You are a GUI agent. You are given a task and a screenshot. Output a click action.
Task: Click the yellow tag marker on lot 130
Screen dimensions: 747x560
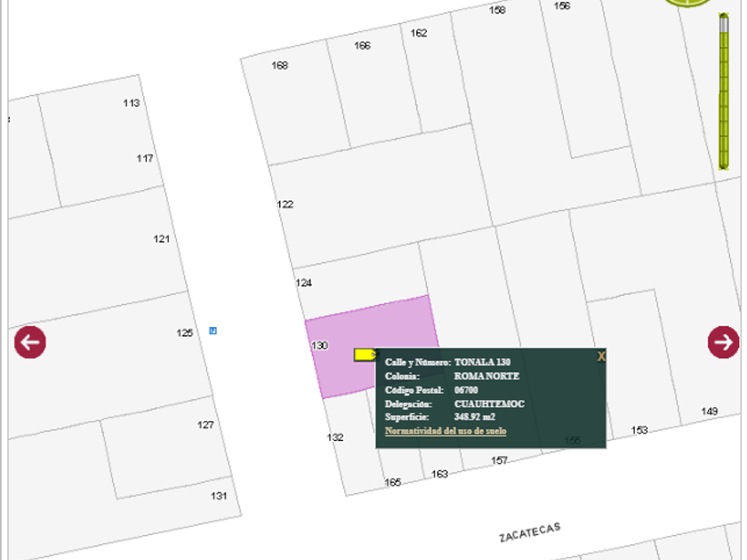click(365, 355)
